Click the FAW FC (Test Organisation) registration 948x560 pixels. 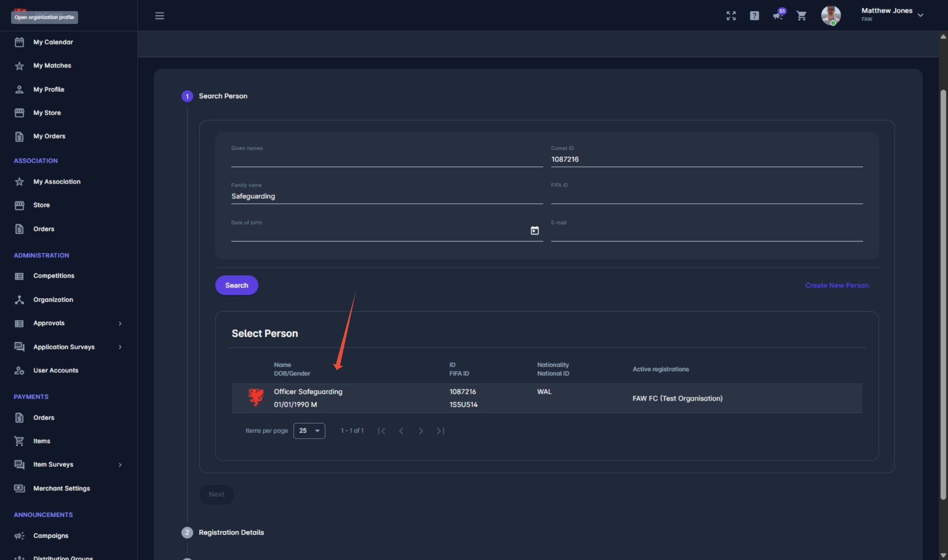(x=678, y=398)
